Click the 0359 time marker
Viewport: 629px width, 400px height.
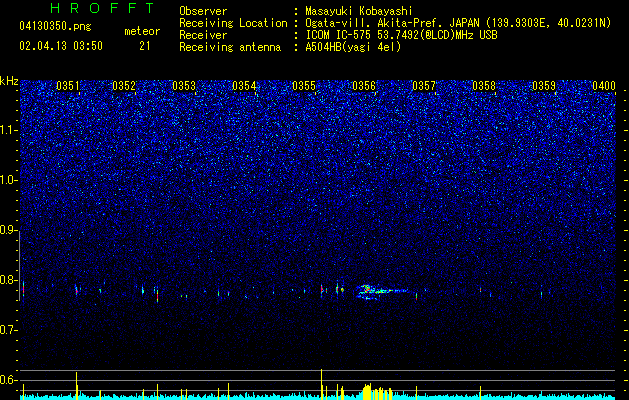(544, 86)
